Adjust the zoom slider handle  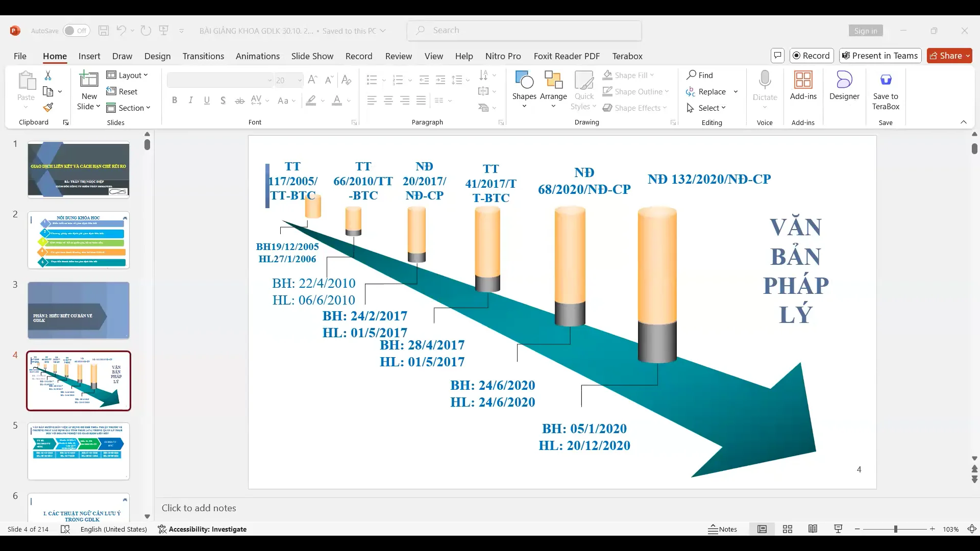click(x=895, y=529)
